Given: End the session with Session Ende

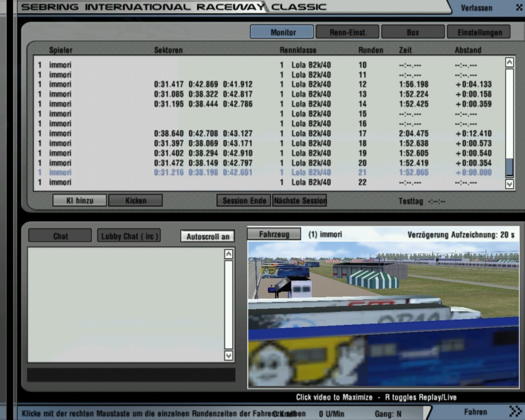Looking at the screenshot, I should [244, 200].
